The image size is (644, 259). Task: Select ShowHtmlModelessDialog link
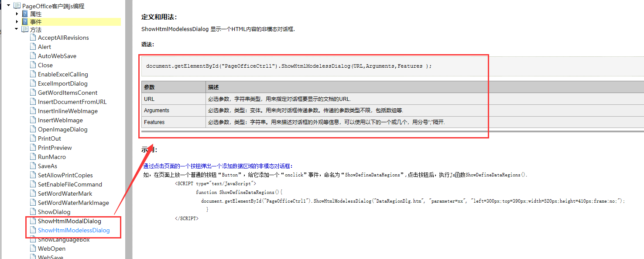74,230
